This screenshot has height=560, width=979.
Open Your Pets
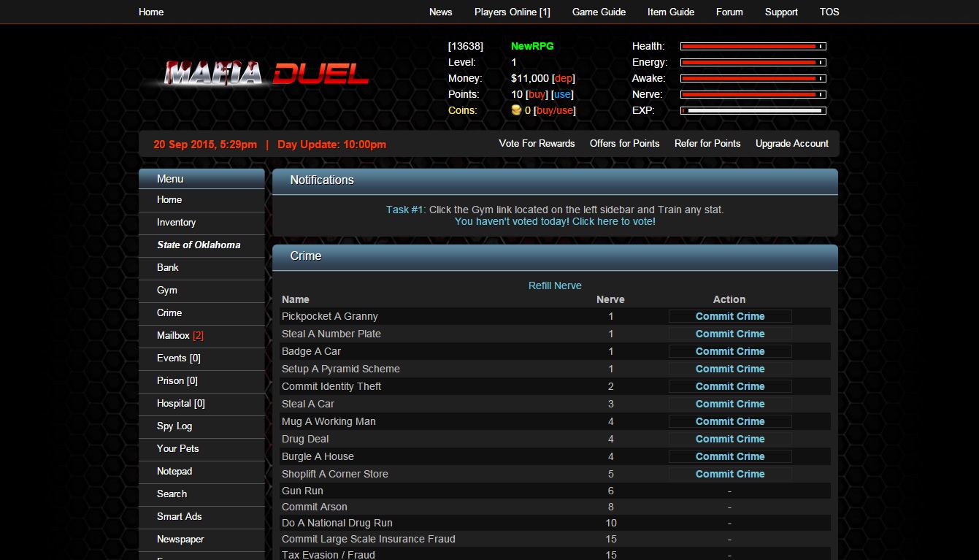(x=201, y=449)
